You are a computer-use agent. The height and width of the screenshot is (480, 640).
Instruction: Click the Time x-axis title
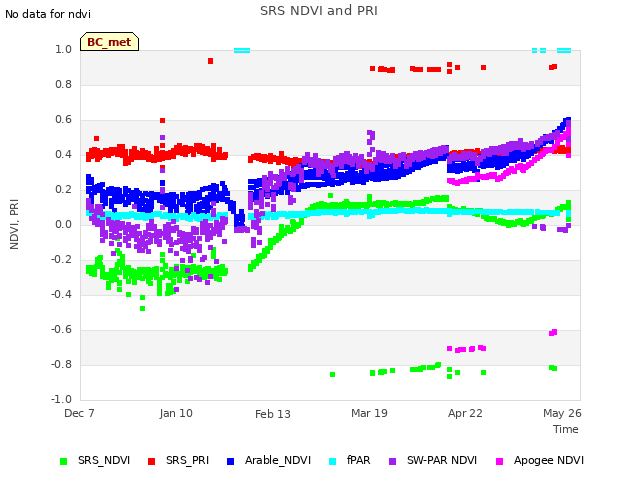point(566,429)
